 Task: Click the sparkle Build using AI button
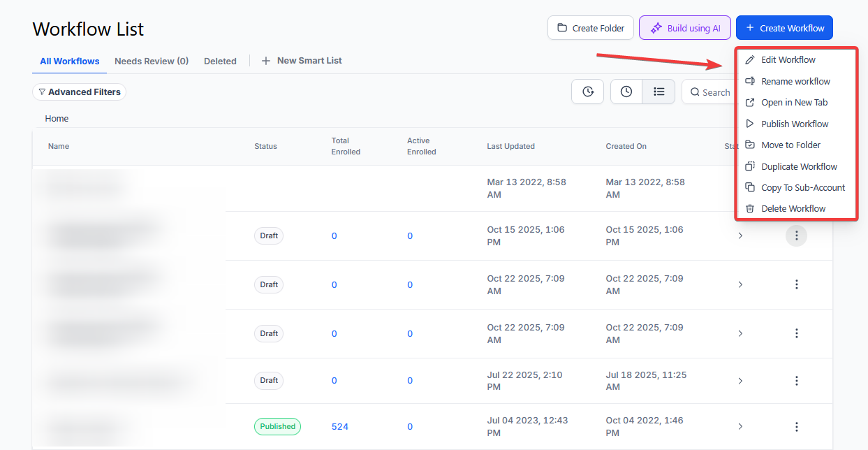[x=684, y=28]
